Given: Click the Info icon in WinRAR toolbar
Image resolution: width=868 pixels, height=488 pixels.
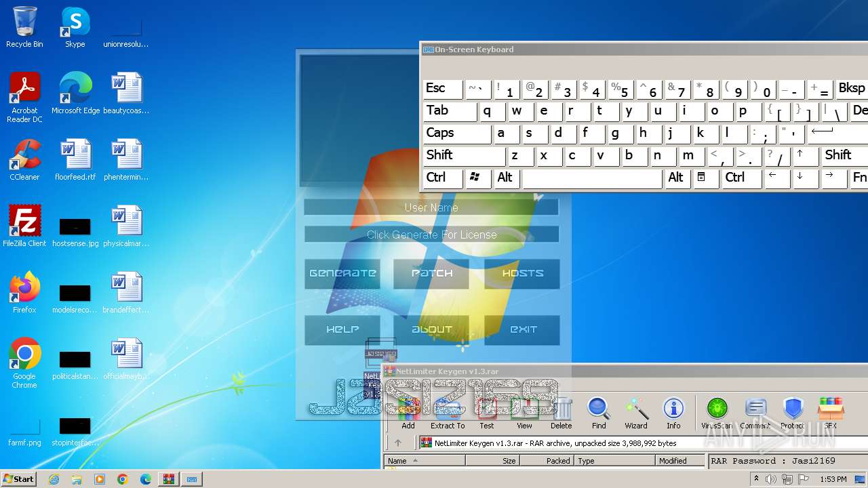Looking at the screenshot, I should click(673, 413).
